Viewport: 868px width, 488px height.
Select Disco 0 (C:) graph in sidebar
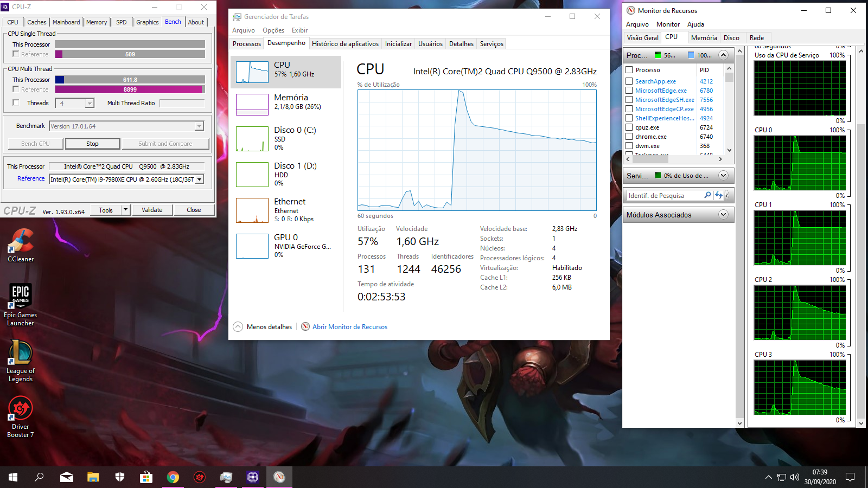coord(252,139)
